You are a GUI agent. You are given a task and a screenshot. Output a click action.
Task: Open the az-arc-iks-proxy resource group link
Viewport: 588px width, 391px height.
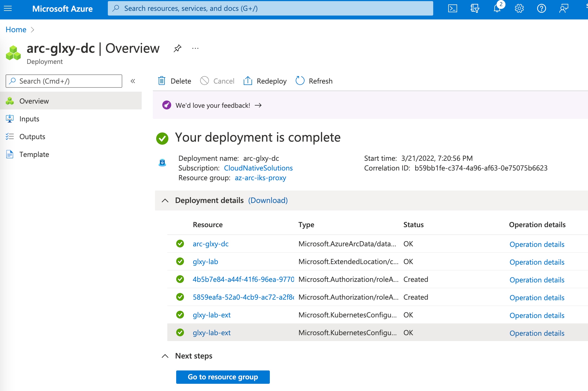[260, 178]
